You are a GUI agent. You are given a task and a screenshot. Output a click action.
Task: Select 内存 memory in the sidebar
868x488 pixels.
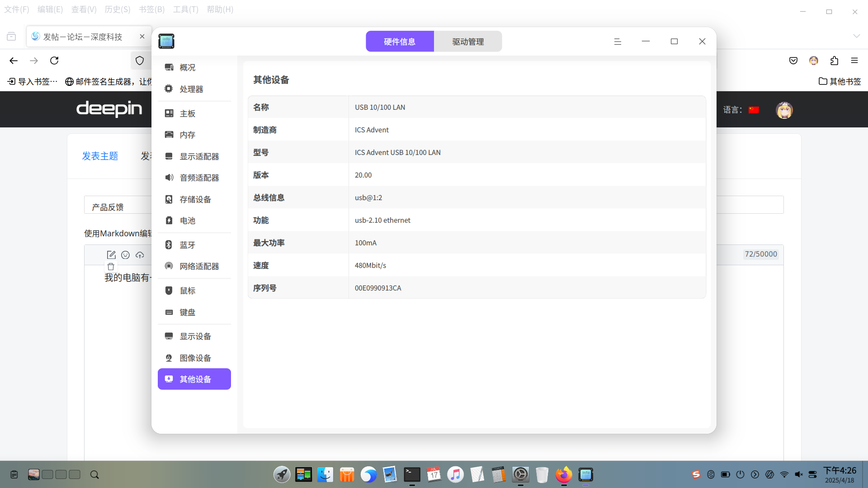[194, 135]
